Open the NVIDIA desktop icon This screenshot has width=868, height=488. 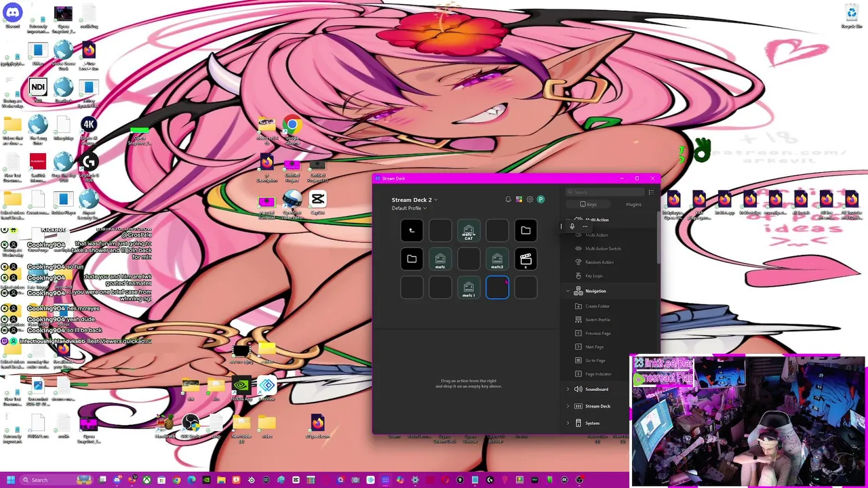point(241,388)
